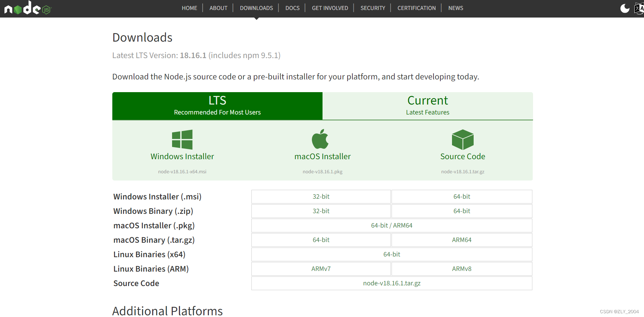Click the macOS Binary (.tar.gz) row label
The height and width of the screenshot is (317, 644).
coord(154,240)
